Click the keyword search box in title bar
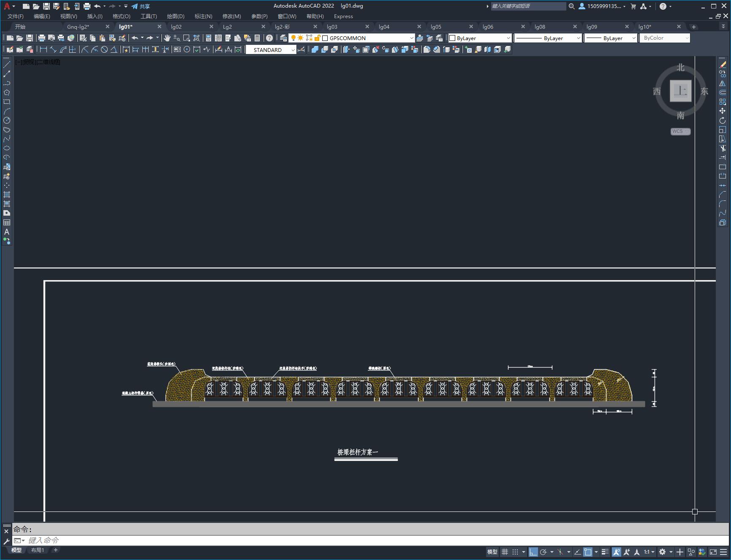This screenshot has height=560, width=731. [x=528, y=6]
